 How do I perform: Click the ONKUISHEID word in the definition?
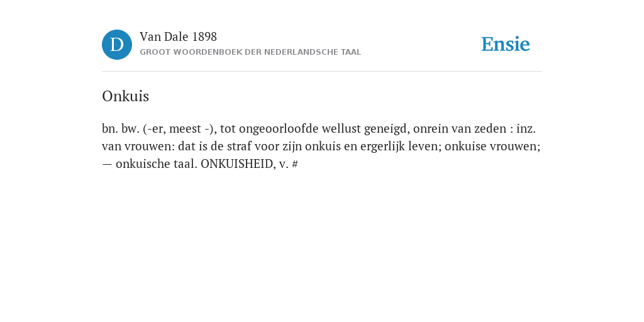tap(236, 164)
